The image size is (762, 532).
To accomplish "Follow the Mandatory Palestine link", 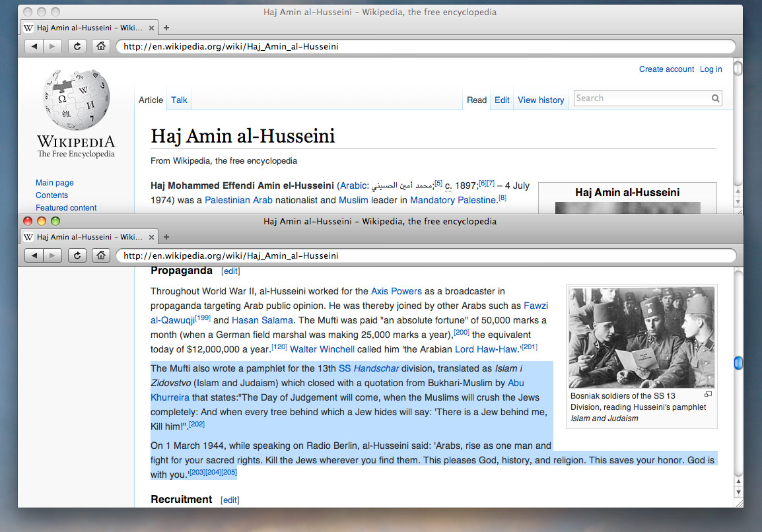I will [x=453, y=200].
